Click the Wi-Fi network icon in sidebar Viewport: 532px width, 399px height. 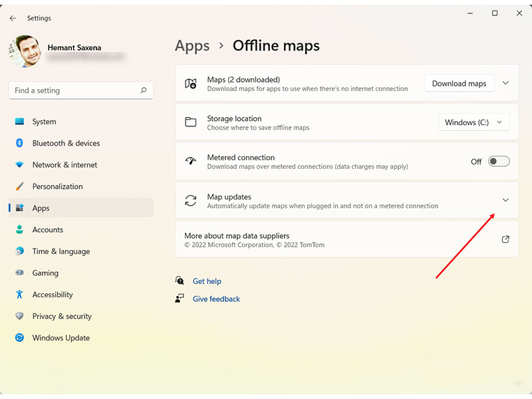point(20,165)
